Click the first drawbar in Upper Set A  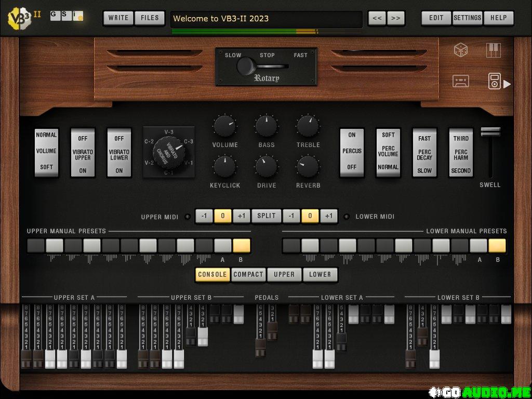[26, 360]
